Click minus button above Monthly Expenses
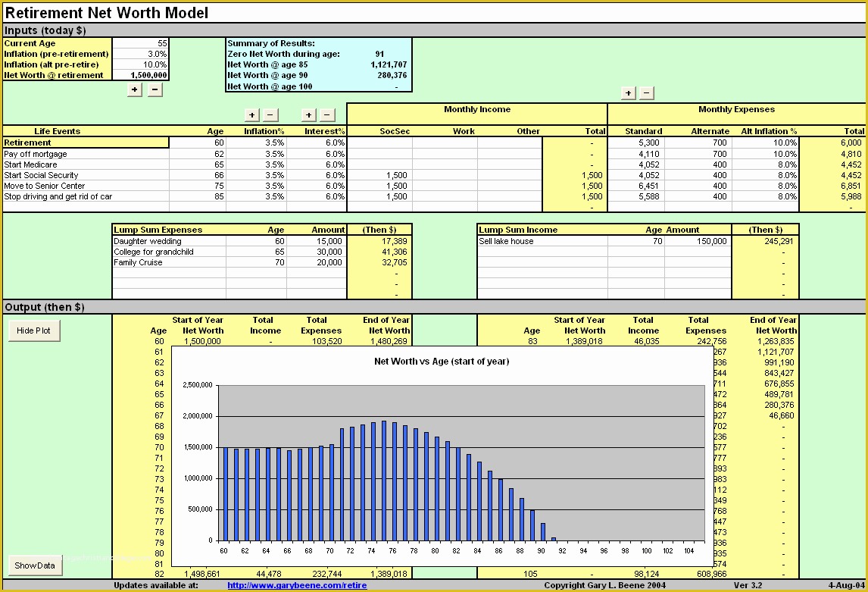Screen dimensions: 868x592 647,93
